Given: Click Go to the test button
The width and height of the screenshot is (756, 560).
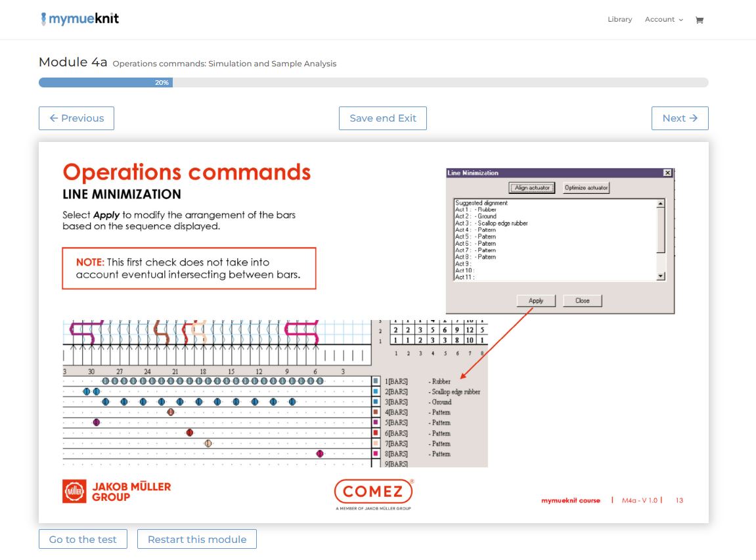Looking at the screenshot, I should [x=83, y=540].
